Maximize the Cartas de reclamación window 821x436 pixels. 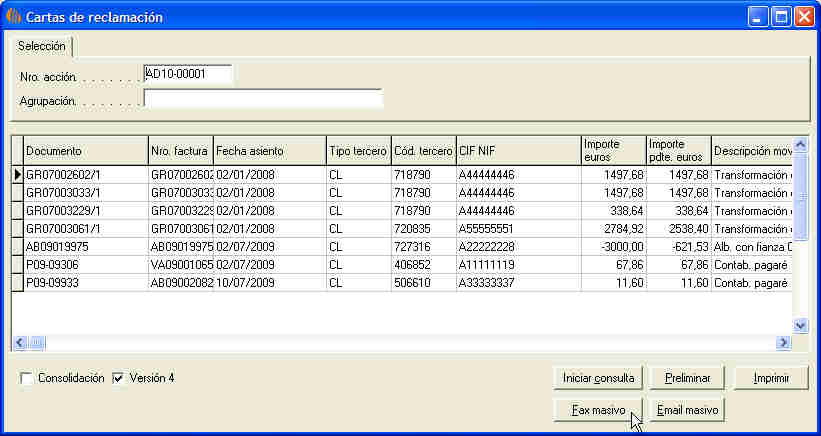pos(781,17)
